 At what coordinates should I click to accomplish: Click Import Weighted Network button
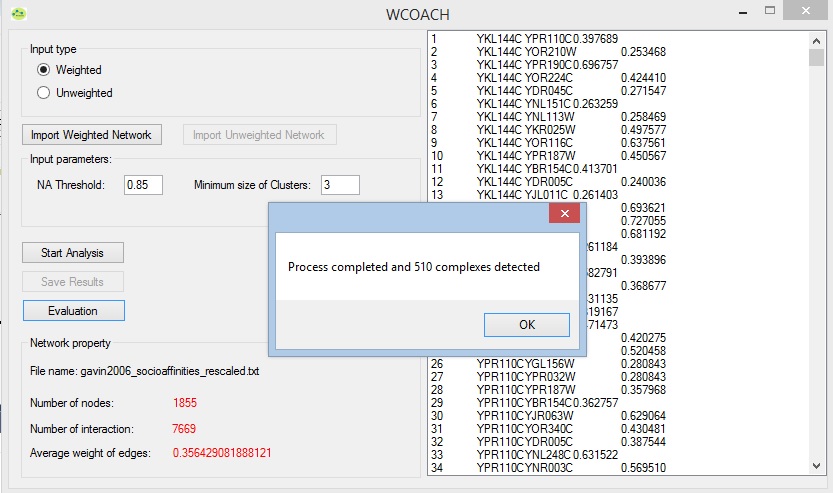91,134
